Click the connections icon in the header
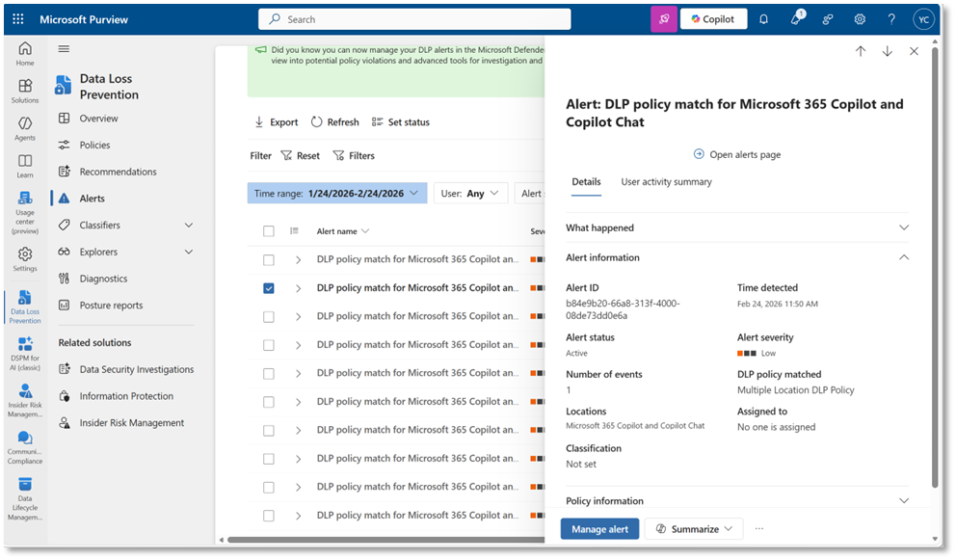The height and width of the screenshot is (560, 956). [828, 19]
